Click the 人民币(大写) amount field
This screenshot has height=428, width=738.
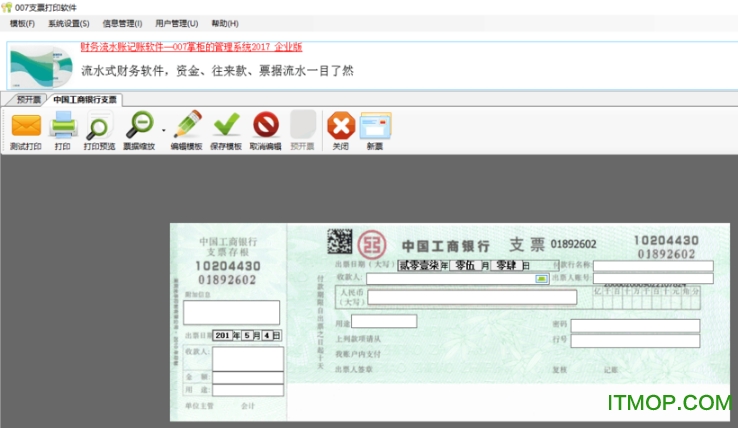[472, 297]
